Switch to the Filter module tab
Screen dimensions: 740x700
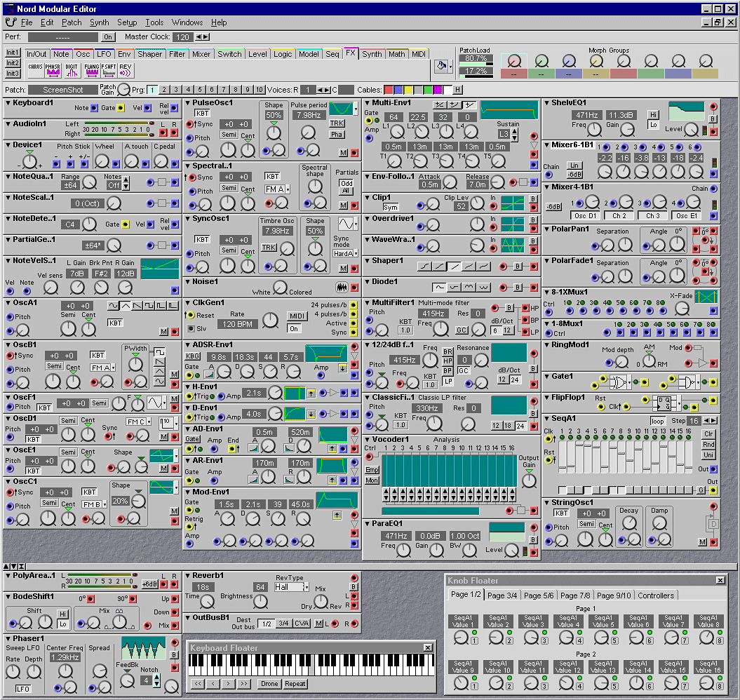click(177, 54)
